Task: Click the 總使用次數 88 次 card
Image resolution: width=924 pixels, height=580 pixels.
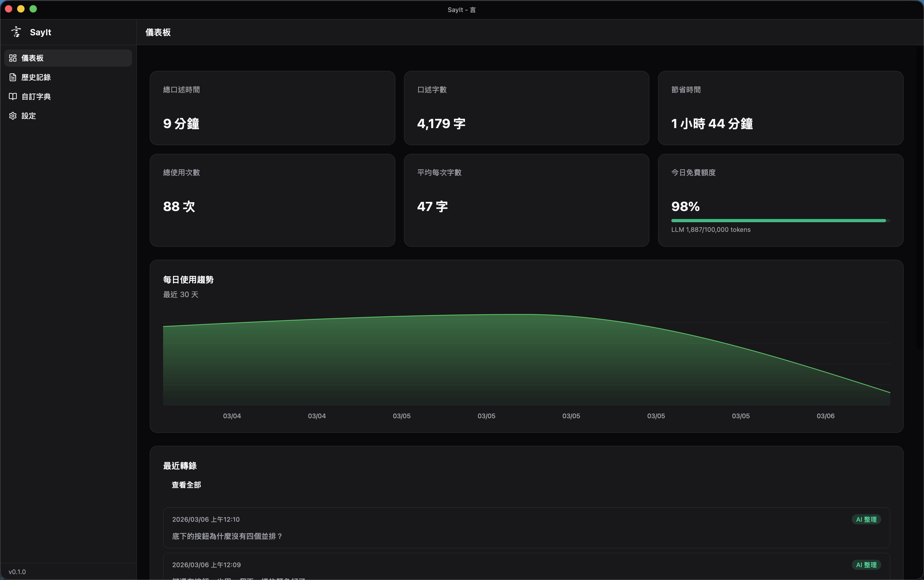Action: [272, 200]
